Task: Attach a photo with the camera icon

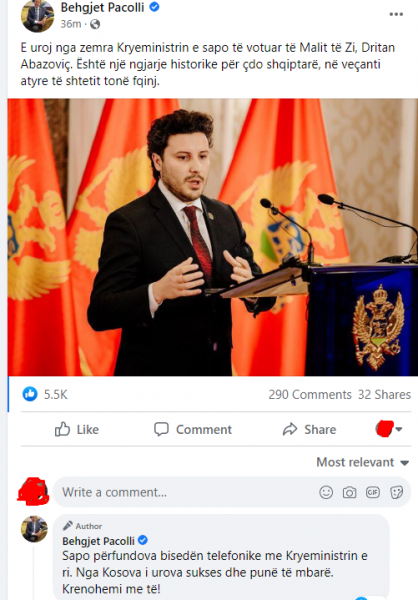Action: (x=349, y=492)
